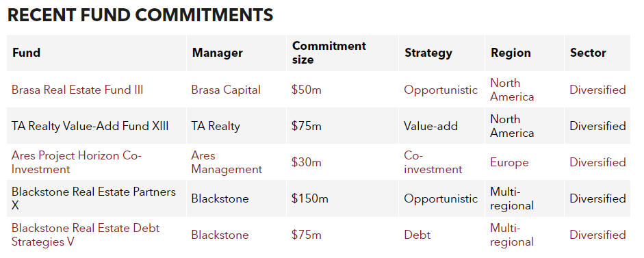This screenshot has height=258, width=644.
Task: Click the Recent Fund Commitments heading
Action: 140,15
